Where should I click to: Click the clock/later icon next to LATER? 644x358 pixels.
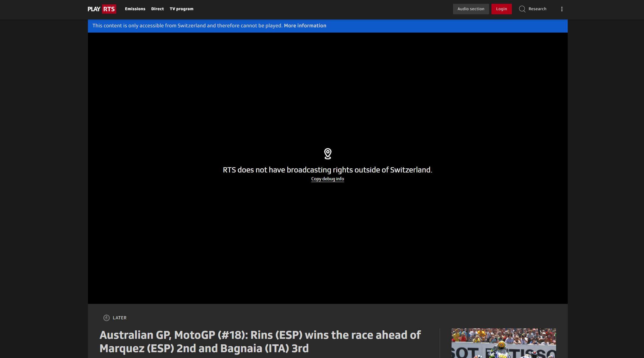tap(106, 318)
